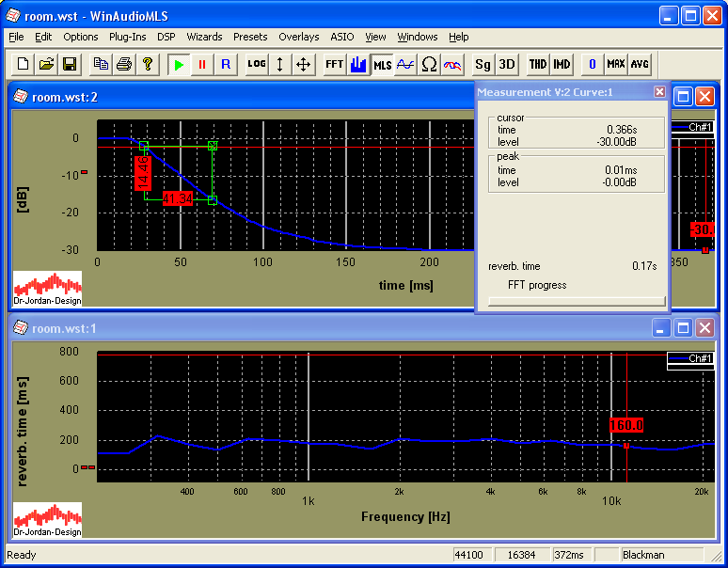
Task: Pause measurement with the red pause icon
Action: tap(202, 64)
